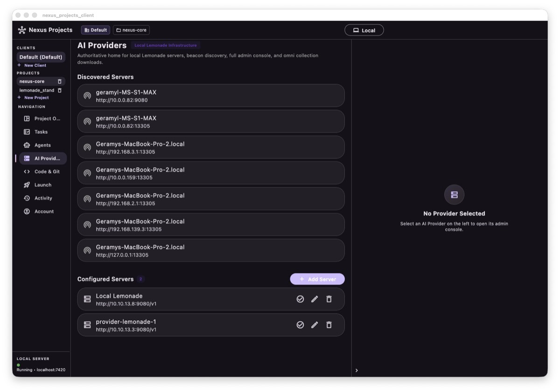Click the Code & Git brackets icon

27,172
